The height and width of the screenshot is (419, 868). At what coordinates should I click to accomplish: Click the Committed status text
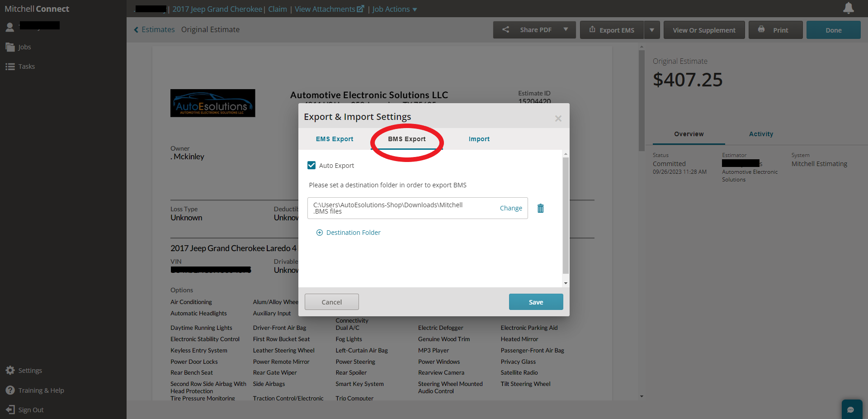(669, 164)
